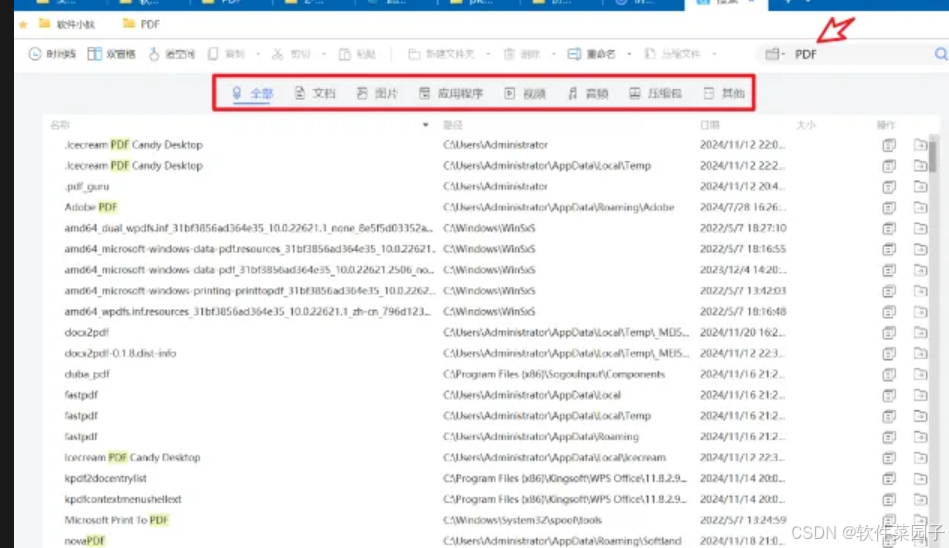This screenshot has height=548, width=949.
Task: Select the .Icecream PDF Candy Desktop row in C:\Users\Administrator
Action: click(x=487, y=145)
